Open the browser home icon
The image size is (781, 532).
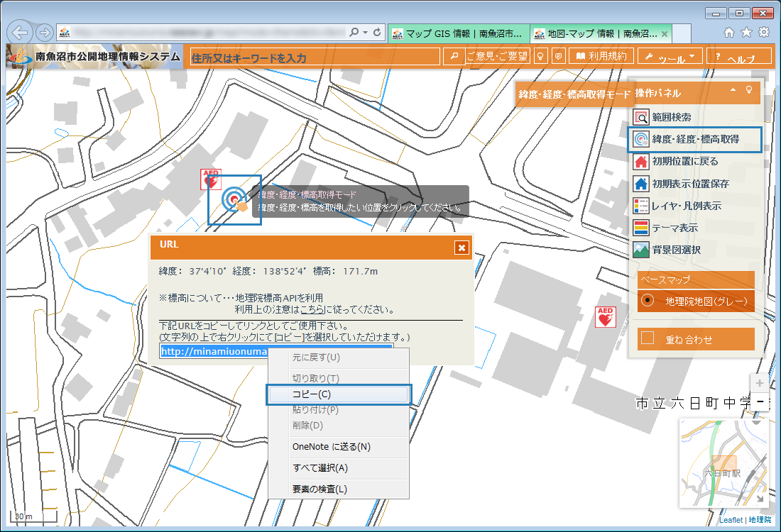tap(728, 33)
